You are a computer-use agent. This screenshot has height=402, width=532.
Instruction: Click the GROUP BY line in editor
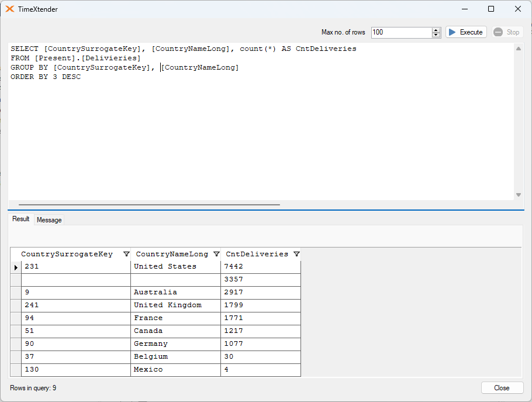click(125, 67)
